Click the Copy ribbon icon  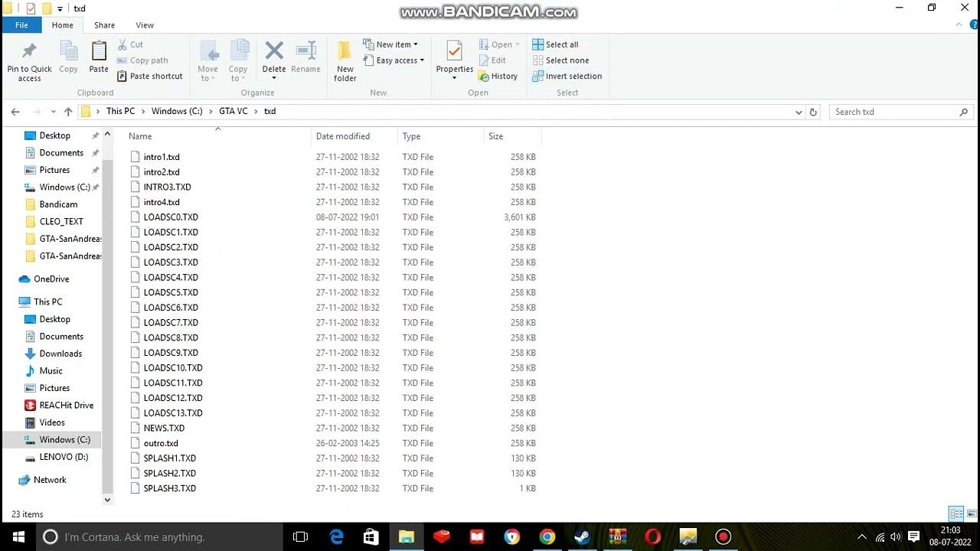(68, 51)
